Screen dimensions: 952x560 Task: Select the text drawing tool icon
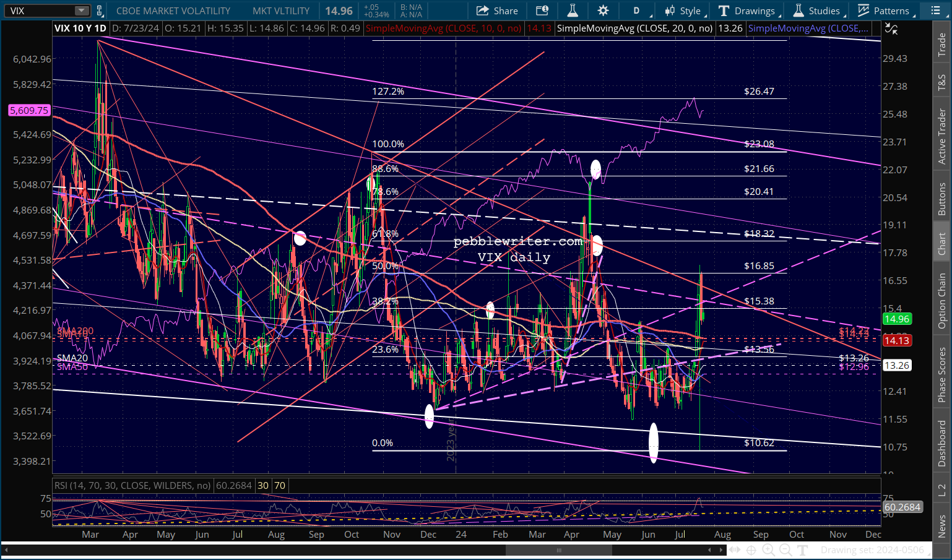[803, 549]
